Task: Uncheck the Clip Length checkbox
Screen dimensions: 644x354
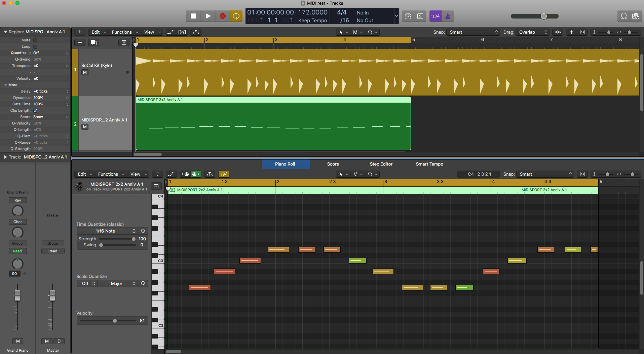Action: [35, 110]
